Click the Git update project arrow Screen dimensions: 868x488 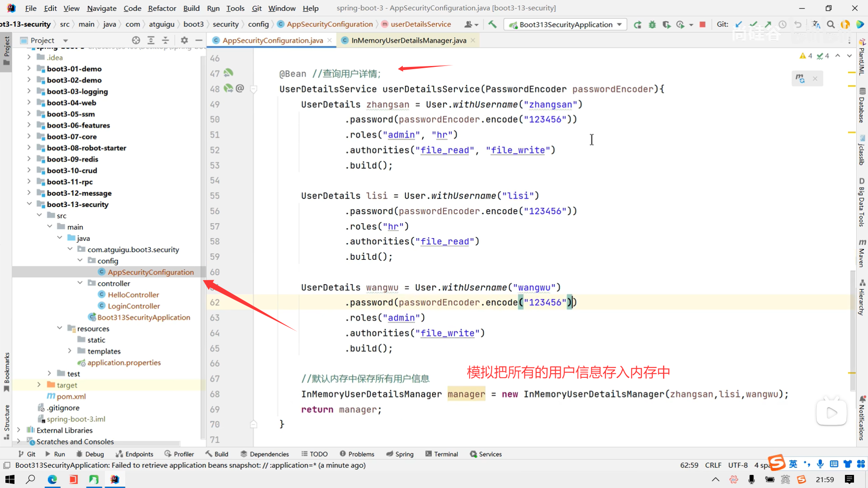pyautogui.click(x=739, y=24)
